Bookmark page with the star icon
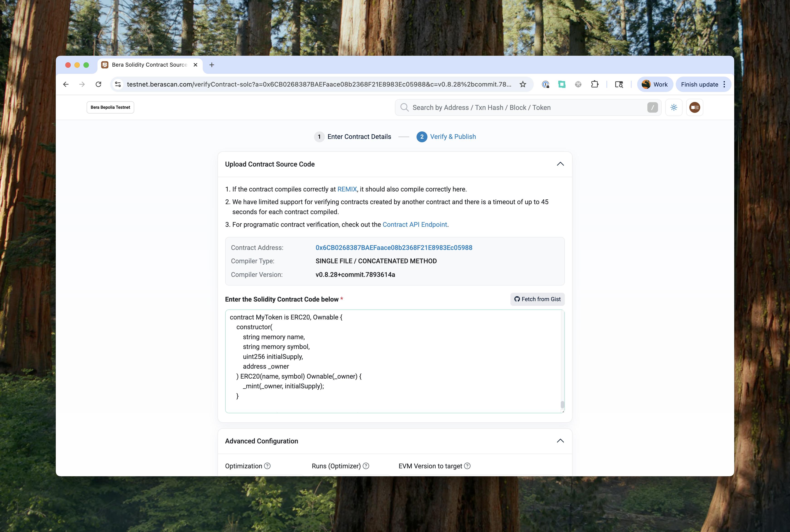This screenshot has width=790, height=532. click(523, 85)
